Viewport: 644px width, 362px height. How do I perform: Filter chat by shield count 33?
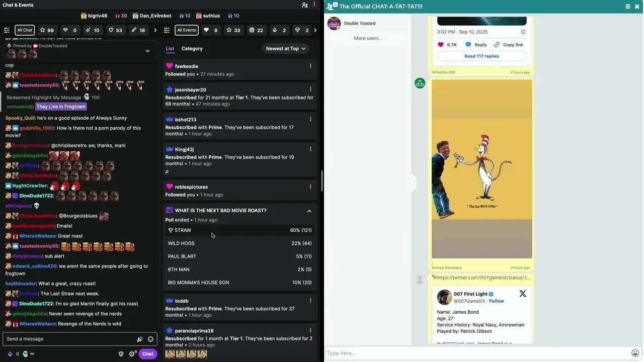[x=116, y=30]
